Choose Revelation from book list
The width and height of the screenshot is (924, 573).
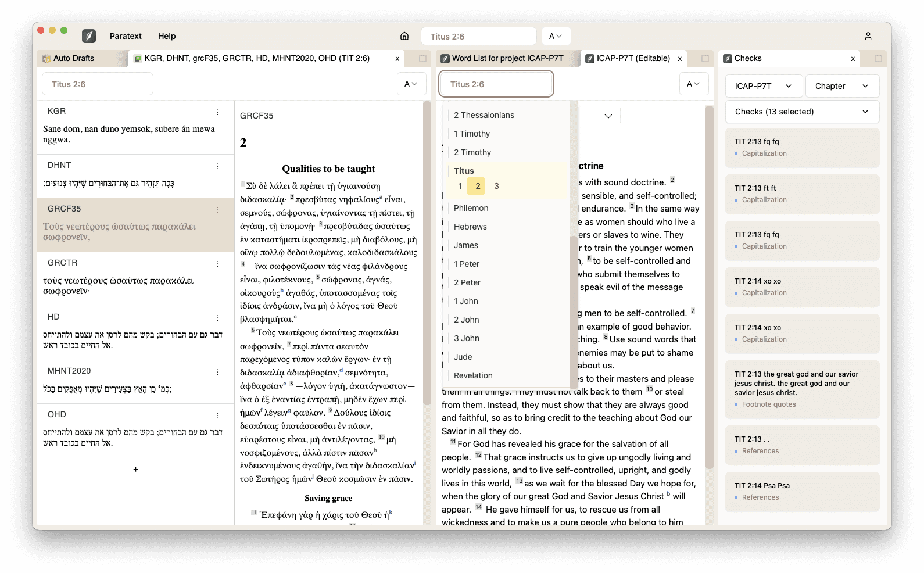507,375
